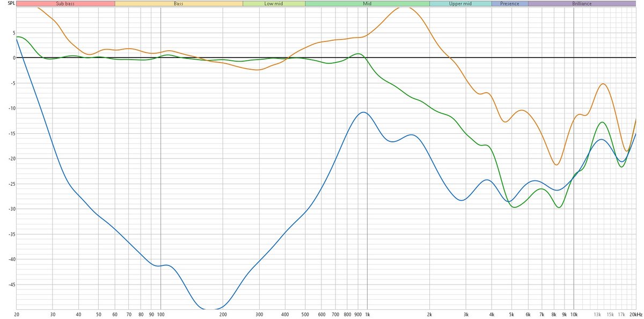Select the 10k frequency axis label

(x=574, y=315)
